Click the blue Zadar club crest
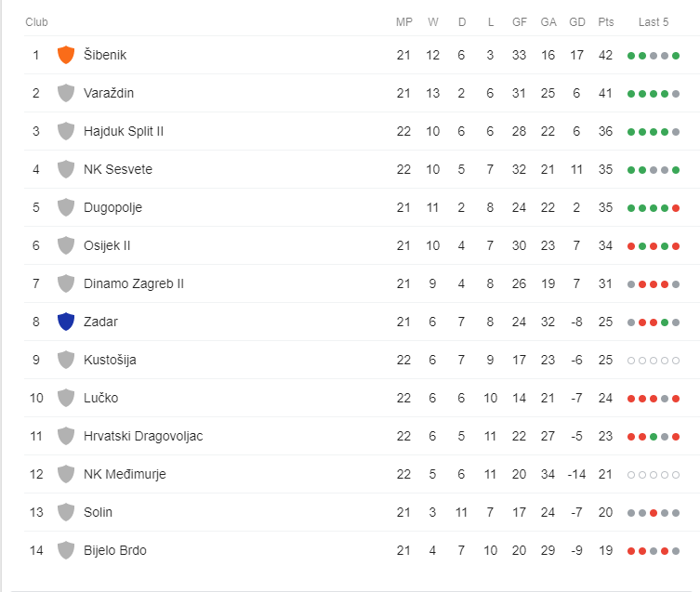 (x=65, y=322)
